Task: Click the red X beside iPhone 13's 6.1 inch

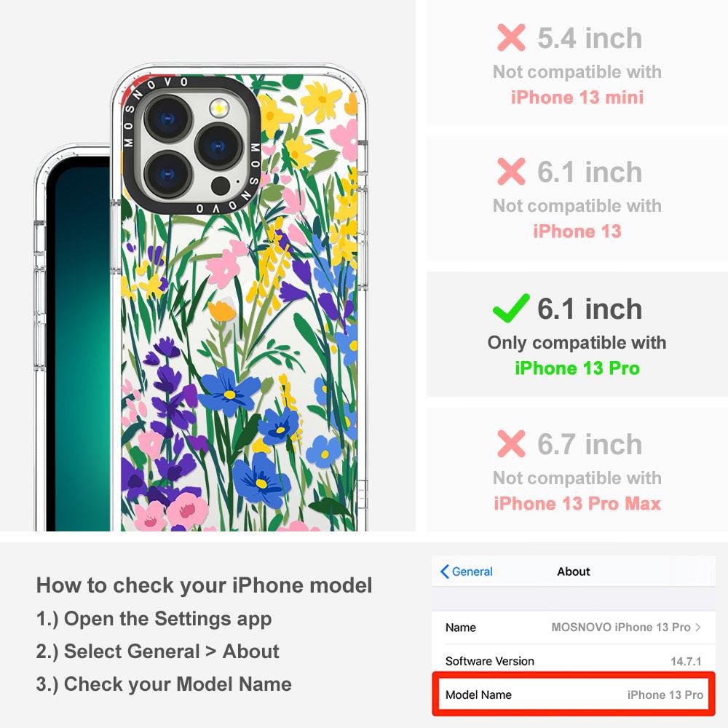Action: point(511,171)
